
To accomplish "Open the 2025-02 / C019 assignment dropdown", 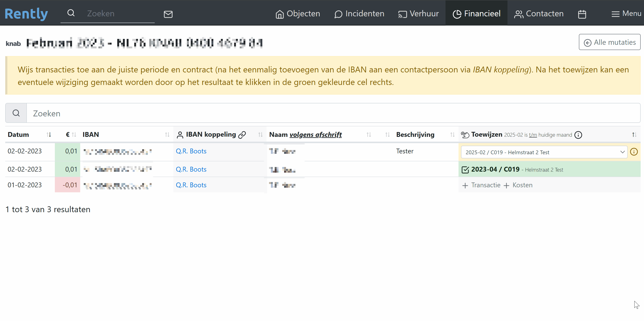I will coord(544,152).
